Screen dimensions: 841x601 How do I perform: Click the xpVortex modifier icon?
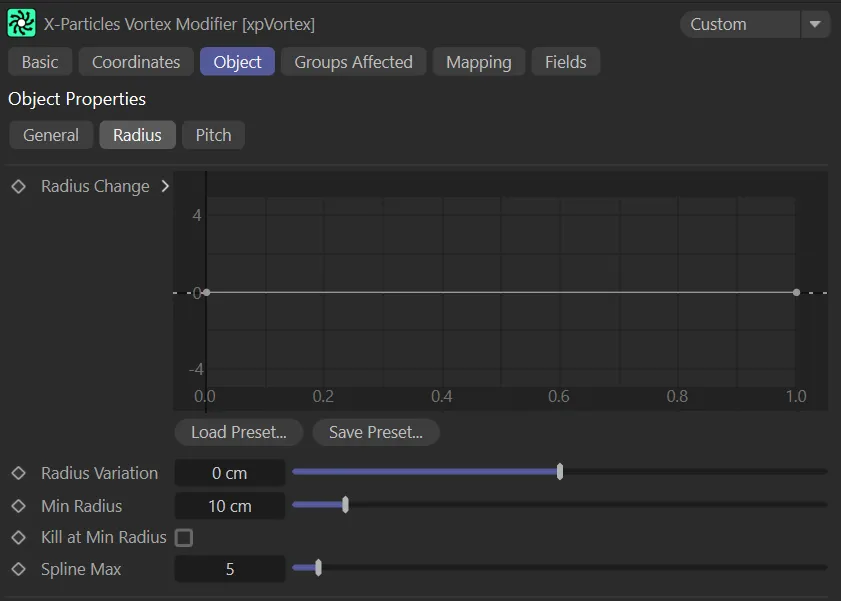pos(21,23)
